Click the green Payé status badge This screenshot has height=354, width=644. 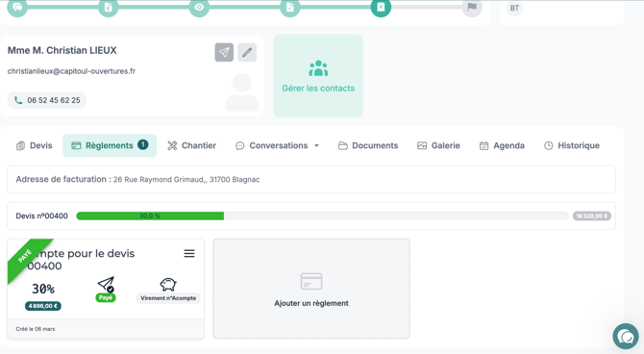click(x=106, y=297)
